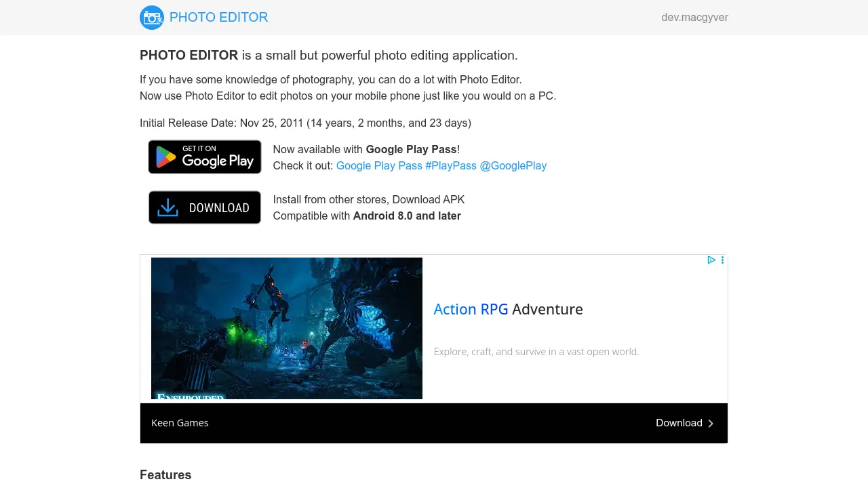Click the Keen Games advertiser label
The width and height of the screenshot is (868, 488).
coord(180,423)
